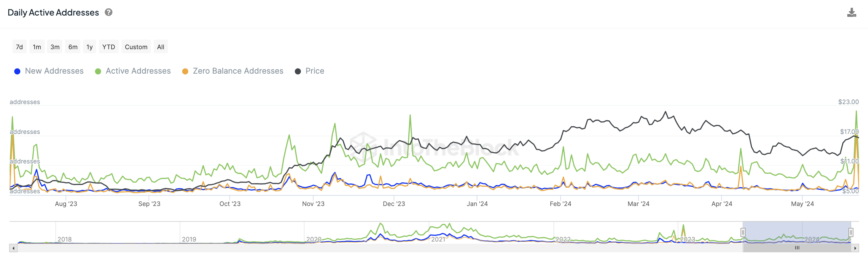The height and width of the screenshot is (266, 868).
Task: Click the right range selector handle
Action: tap(851, 232)
